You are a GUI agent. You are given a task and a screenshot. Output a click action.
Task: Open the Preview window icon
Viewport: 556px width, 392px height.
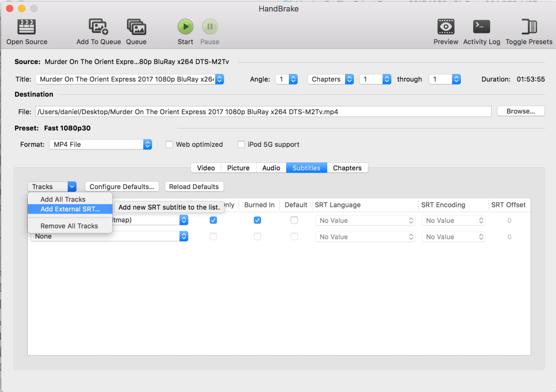(x=446, y=27)
